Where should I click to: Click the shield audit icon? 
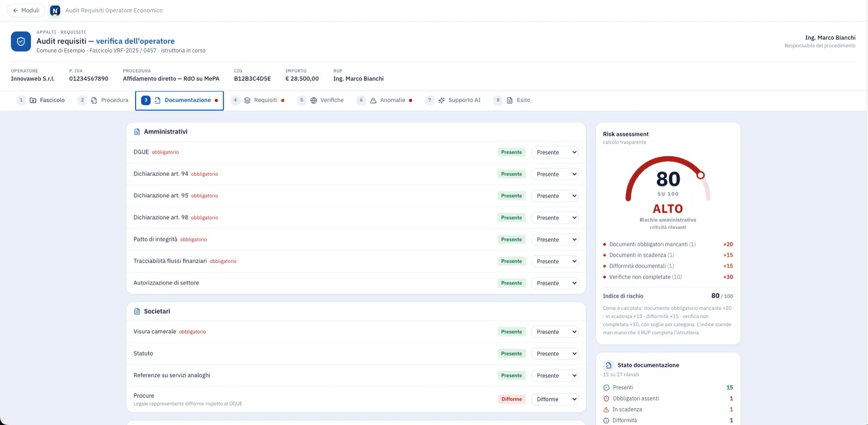(21, 41)
